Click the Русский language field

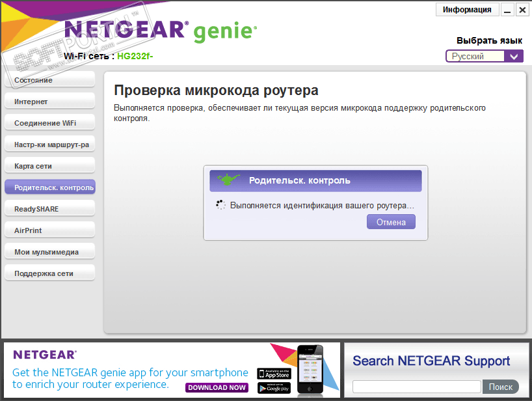click(x=475, y=56)
